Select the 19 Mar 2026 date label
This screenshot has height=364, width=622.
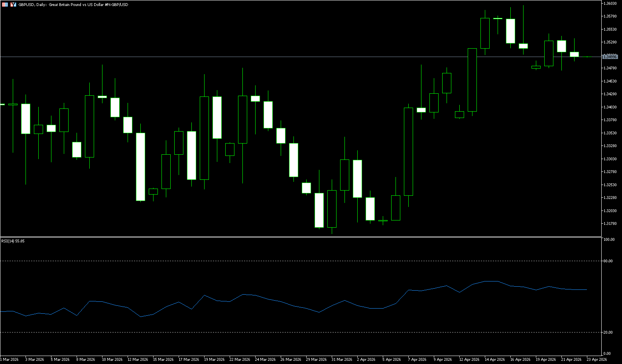pyautogui.click(x=214, y=360)
